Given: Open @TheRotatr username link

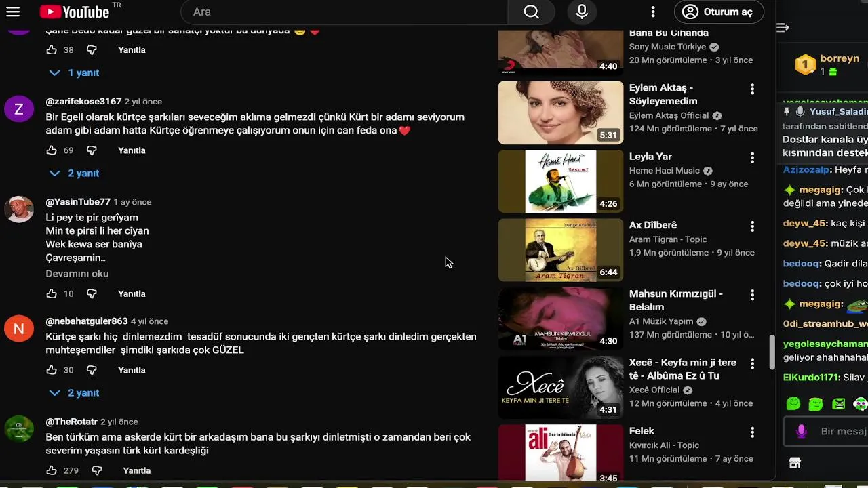Looking at the screenshot, I should (x=71, y=422).
